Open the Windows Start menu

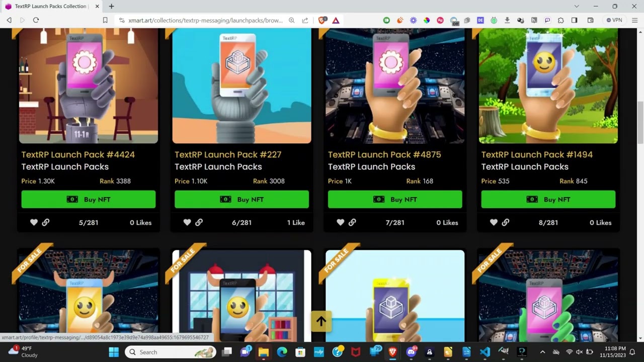(114, 352)
